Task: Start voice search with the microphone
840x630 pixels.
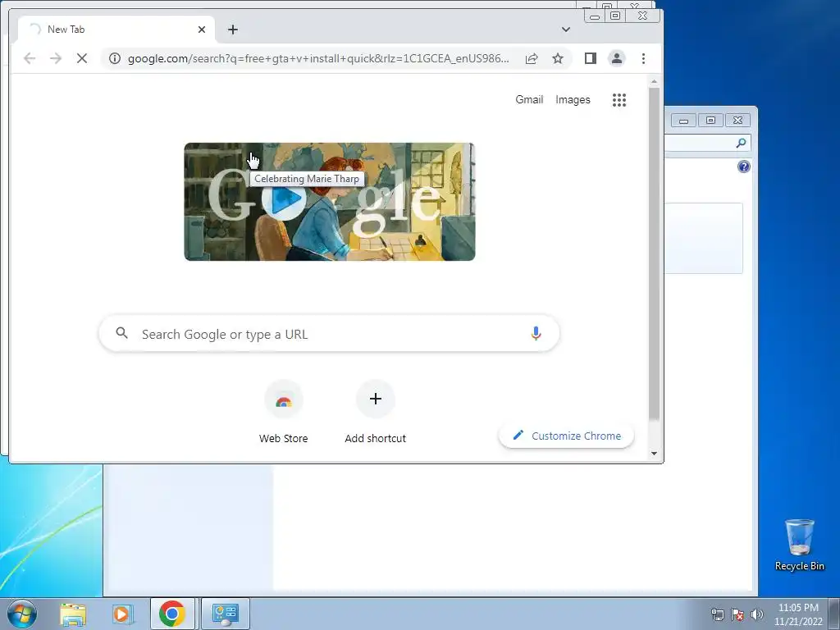Action: (x=536, y=333)
